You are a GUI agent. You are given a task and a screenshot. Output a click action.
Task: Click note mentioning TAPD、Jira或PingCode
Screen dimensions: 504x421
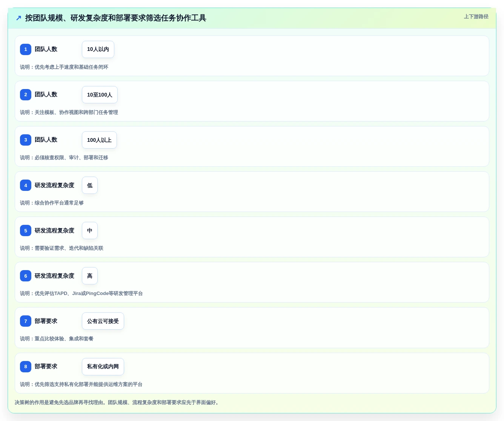coord(81,293)
